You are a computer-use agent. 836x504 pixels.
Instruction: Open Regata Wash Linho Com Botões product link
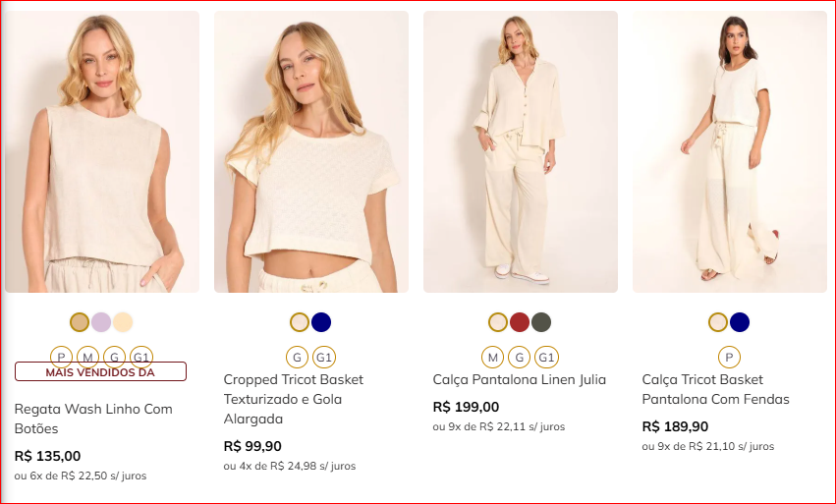click(x=92, y=419)
